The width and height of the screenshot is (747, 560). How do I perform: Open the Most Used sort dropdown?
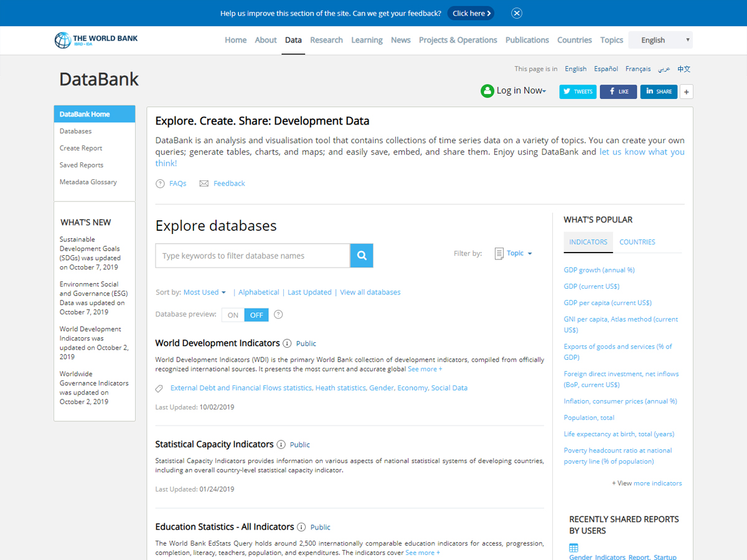204,292
